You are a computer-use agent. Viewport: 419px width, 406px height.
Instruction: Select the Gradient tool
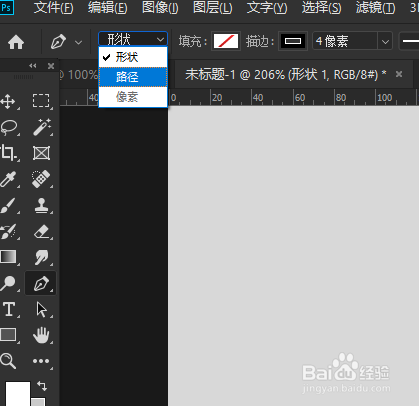pyautogui.click(x=8, y=257)
